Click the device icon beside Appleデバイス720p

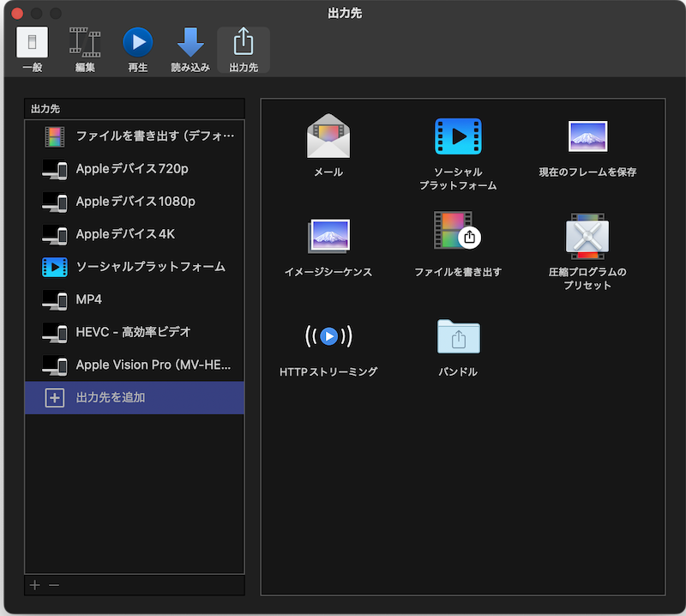pyautogui.click(x=55, y=169)
